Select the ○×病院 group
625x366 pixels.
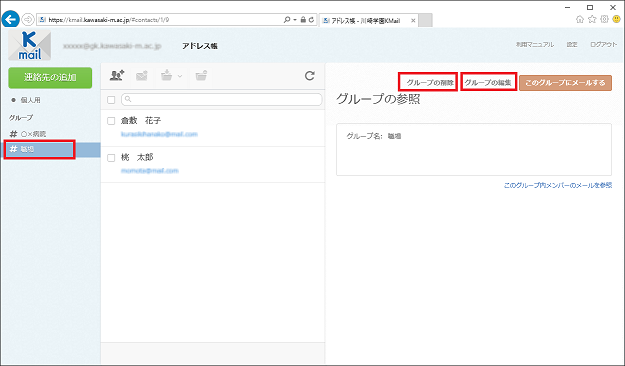click(33, 134)
